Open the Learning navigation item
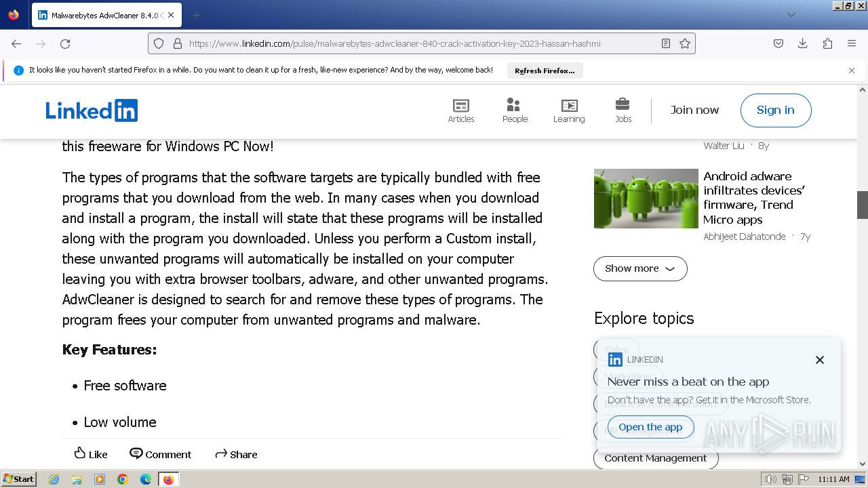Viewport: 868px width, 488px height. click(x=569, y=110)
